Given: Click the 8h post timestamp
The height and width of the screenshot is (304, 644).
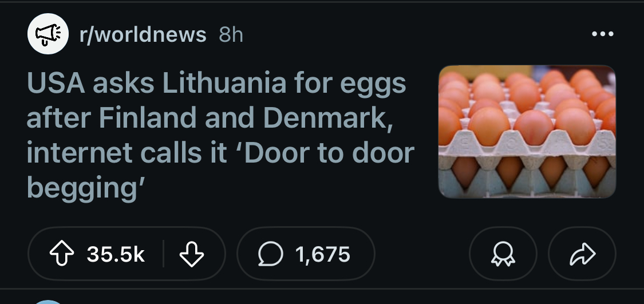Looking at the screenshot, I should [231, 34].
